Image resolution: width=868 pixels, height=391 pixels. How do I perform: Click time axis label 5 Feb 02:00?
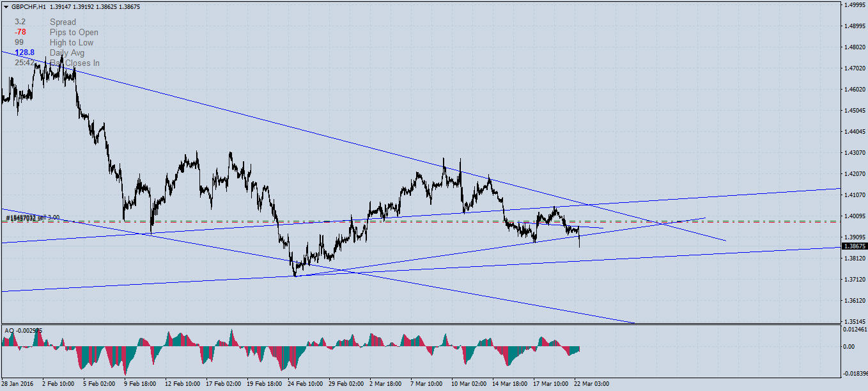click(99, 385)
